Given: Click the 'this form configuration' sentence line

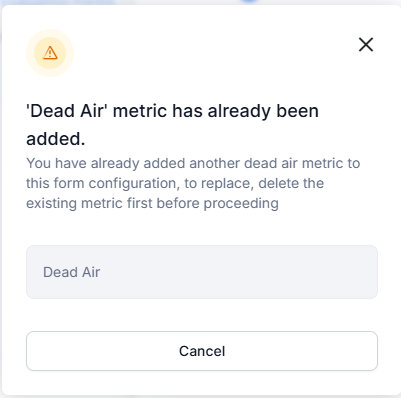Looking at the screenshot, I should pyautogui.click(x=175, y=183).
